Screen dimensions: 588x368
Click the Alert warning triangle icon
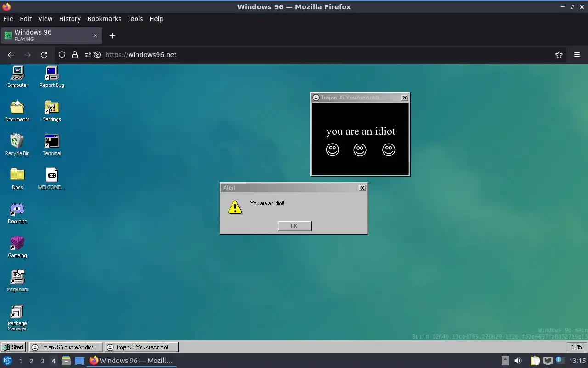click(235, 207)
